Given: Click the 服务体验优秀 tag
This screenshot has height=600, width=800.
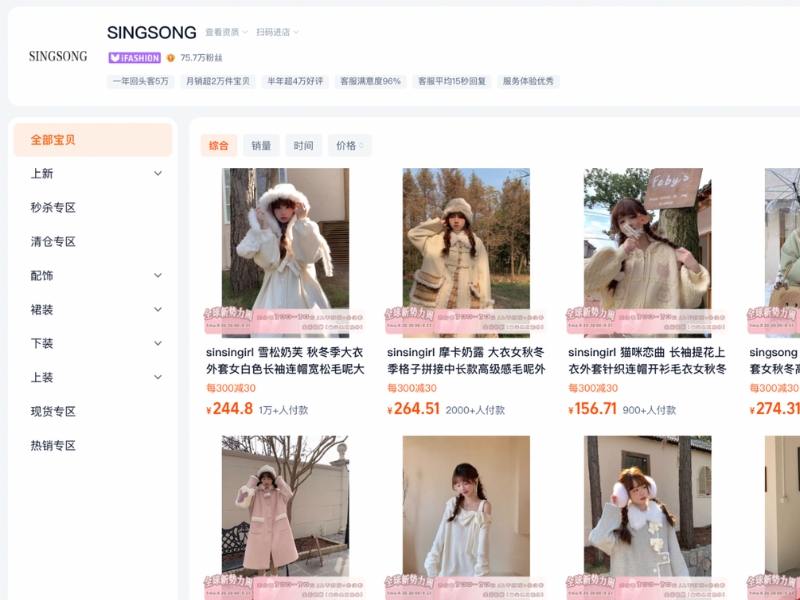Looking at the screenshot, I should coord(528,82).
